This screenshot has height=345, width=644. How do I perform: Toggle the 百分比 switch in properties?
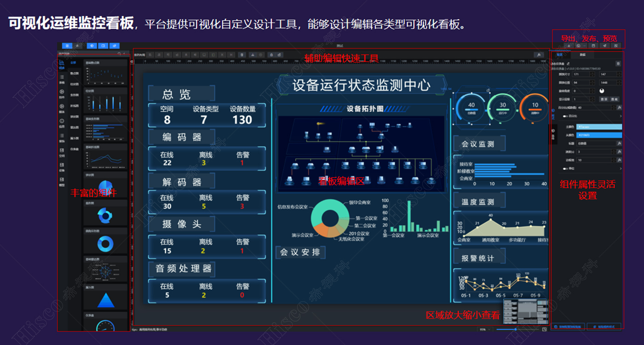pyautogui.click(x=565, y=116)
